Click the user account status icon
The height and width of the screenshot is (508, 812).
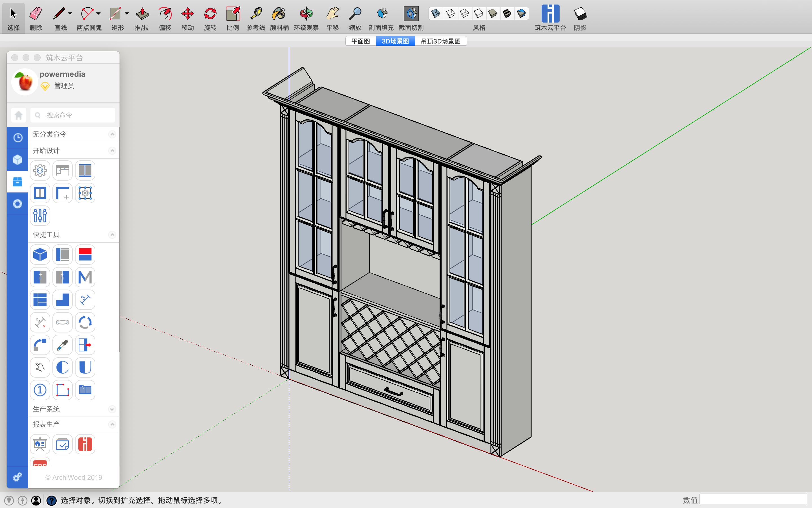pos(36,501)
